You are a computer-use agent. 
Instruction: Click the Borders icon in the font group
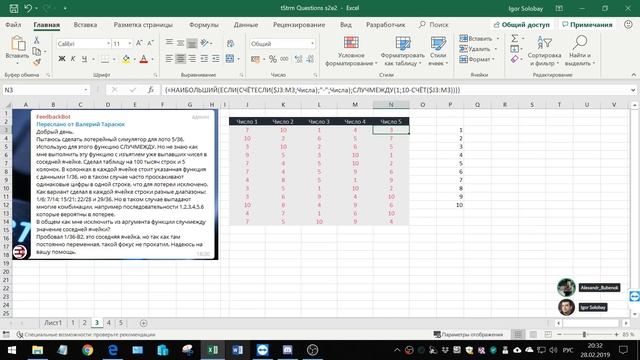105,59
